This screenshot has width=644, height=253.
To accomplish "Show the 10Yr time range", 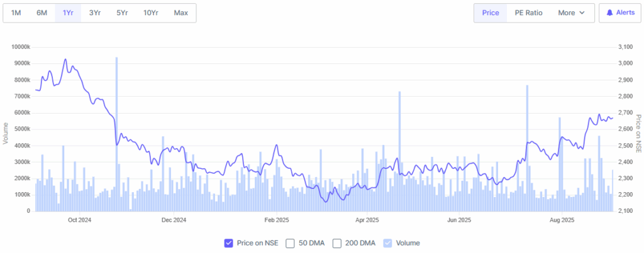I will tap(151, 13).
